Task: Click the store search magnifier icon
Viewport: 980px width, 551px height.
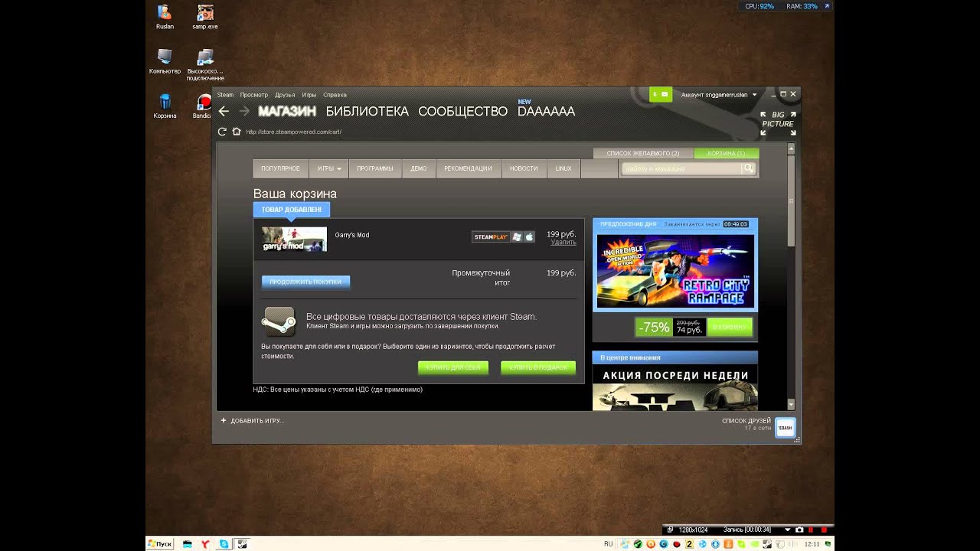Action: 748,168
